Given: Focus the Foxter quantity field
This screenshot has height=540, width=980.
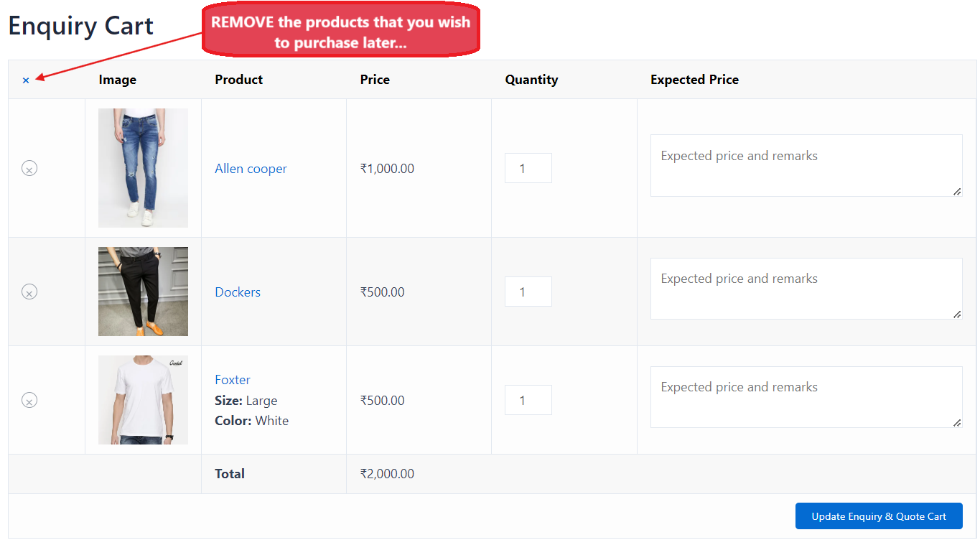Looking at the screenshot, I should point(528,400).
